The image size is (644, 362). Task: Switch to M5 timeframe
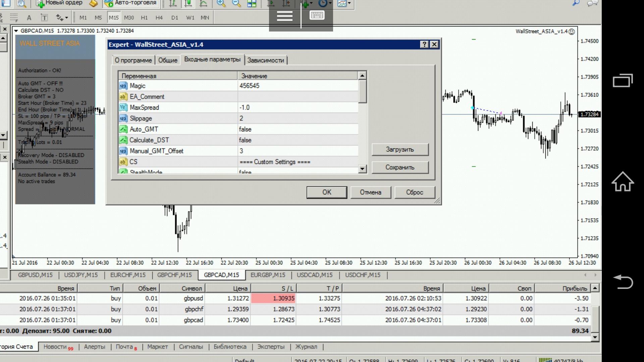pyautogui.click(x=98, y=18)
